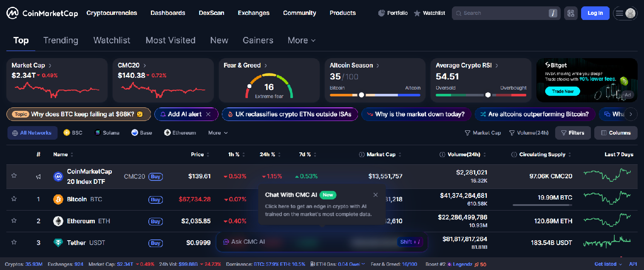Click the Tether coin logo

(x=58, y=243)
